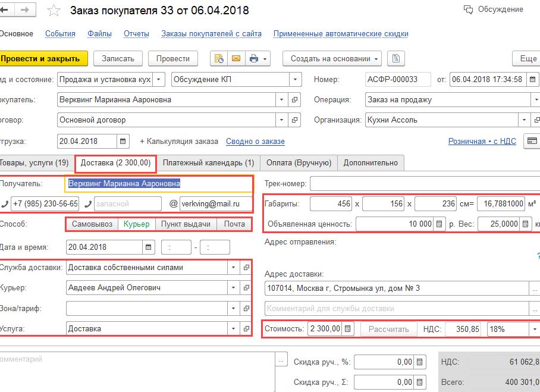Open the calculator in the Стоимость field
This screenshot has width=540, height=392.
(x=347, y=328)
